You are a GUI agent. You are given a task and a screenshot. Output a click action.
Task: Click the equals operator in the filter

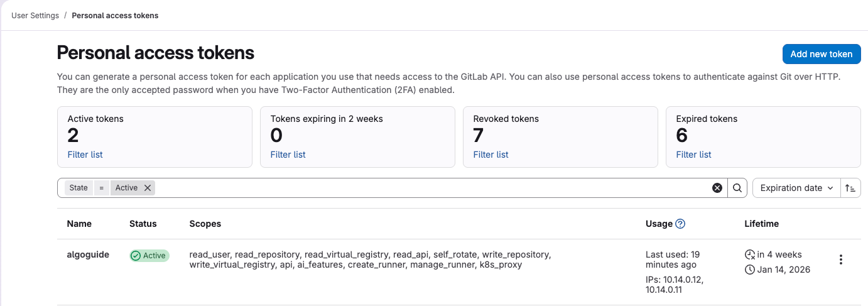click(101, 188)
